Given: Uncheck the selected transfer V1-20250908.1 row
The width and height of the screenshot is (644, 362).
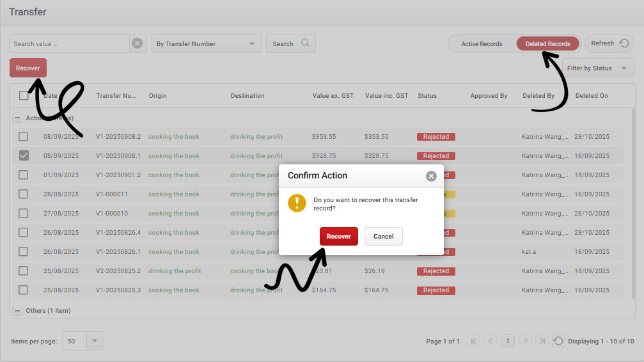Looking at the screenshot, I should point(23,155).
